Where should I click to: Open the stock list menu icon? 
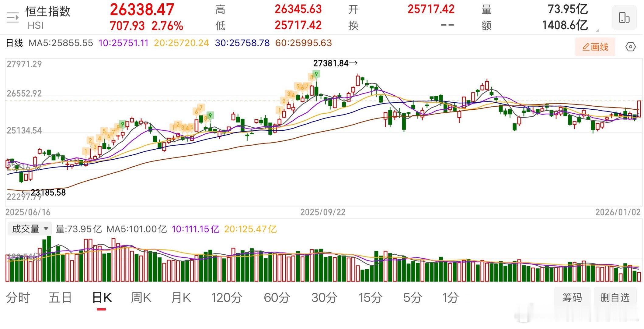[13, 18]
